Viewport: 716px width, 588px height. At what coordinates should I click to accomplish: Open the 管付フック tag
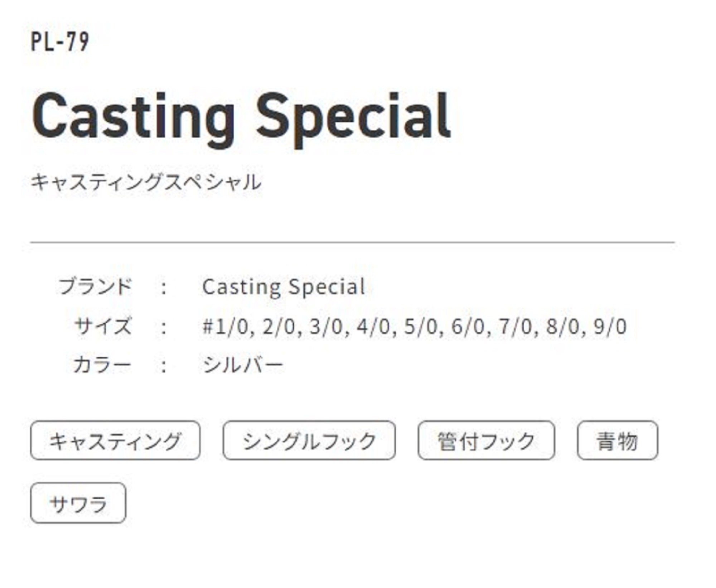[x=486, y=440]
